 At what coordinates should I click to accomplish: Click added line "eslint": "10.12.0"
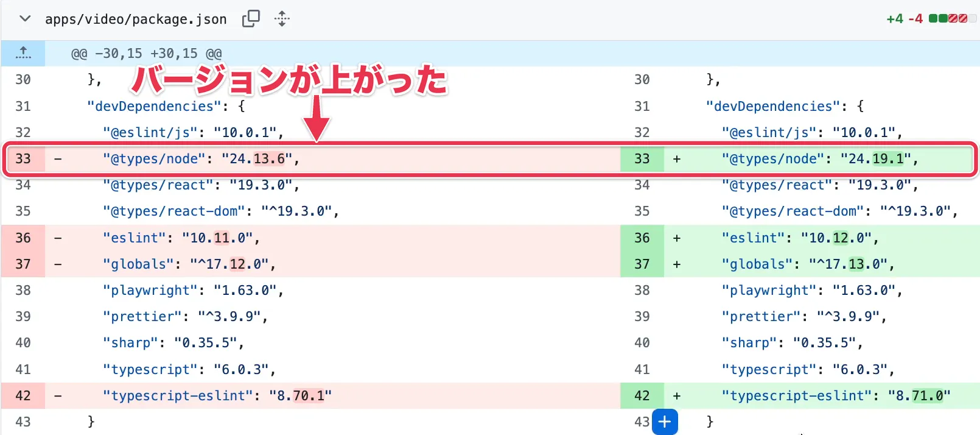[x=800, y=238]
